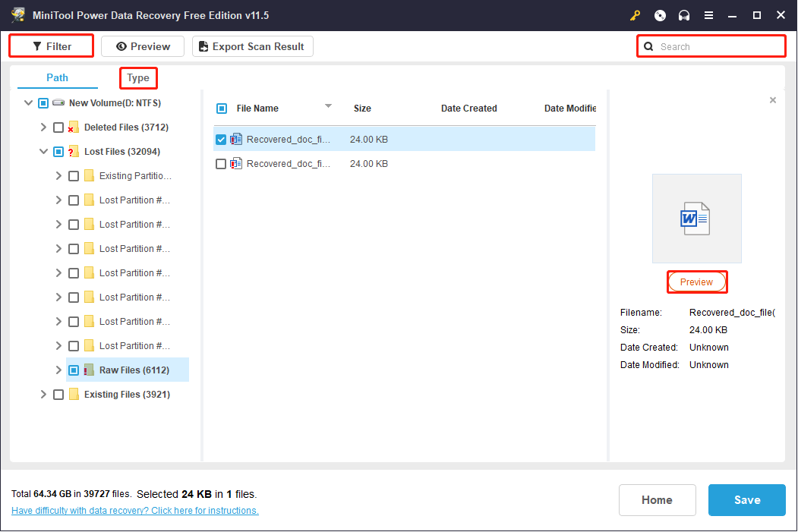
Task: Open the Filter options
Action: click(x=52, y=46)
